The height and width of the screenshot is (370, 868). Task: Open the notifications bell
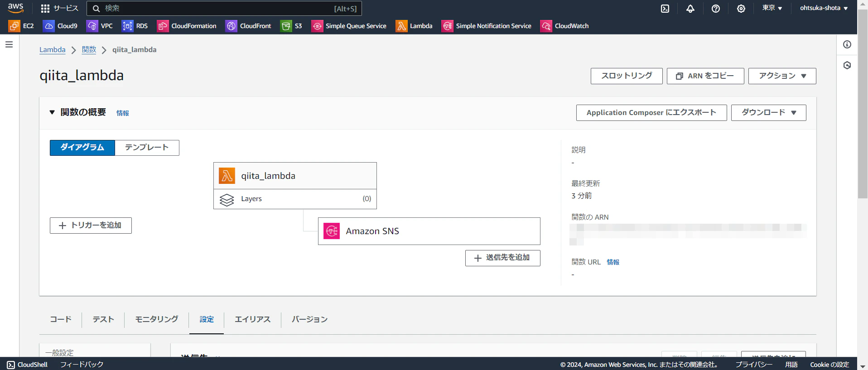pyautogui.click(x=690, y=9)
